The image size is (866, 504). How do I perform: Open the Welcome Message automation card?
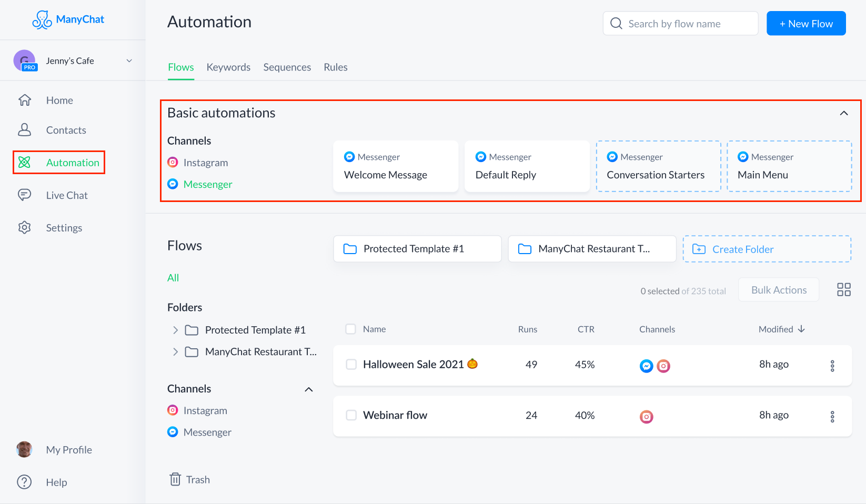pos(396,166)
